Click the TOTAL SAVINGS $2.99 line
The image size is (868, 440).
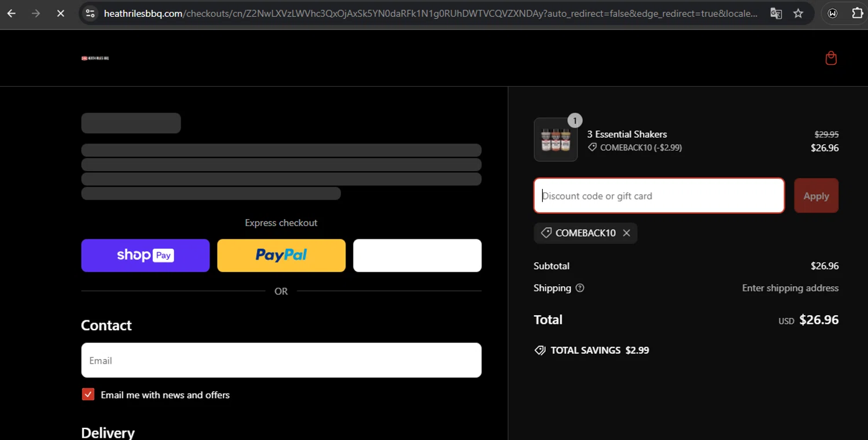591,350
